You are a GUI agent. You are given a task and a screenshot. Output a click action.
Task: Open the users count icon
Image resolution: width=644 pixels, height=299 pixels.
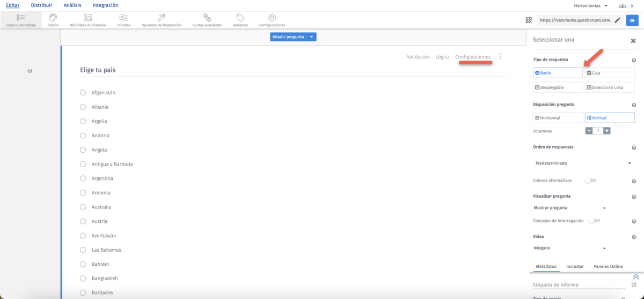[x=623, y=5]
